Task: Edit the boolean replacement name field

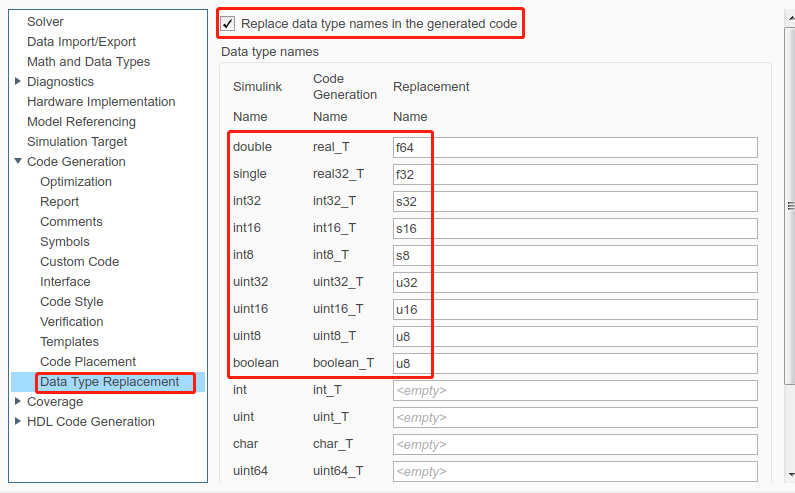Action: pos(575,364)
